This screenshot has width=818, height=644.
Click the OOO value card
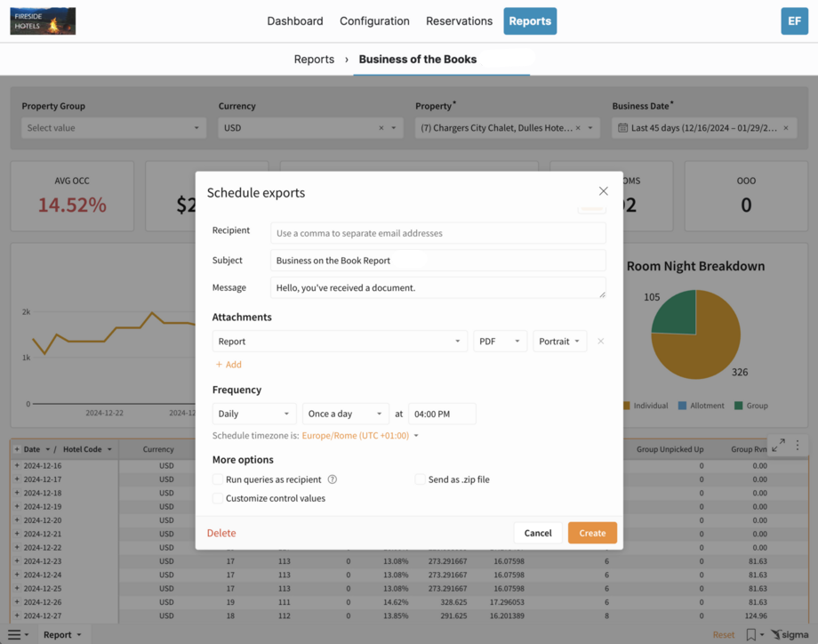[x=746, y=196]
